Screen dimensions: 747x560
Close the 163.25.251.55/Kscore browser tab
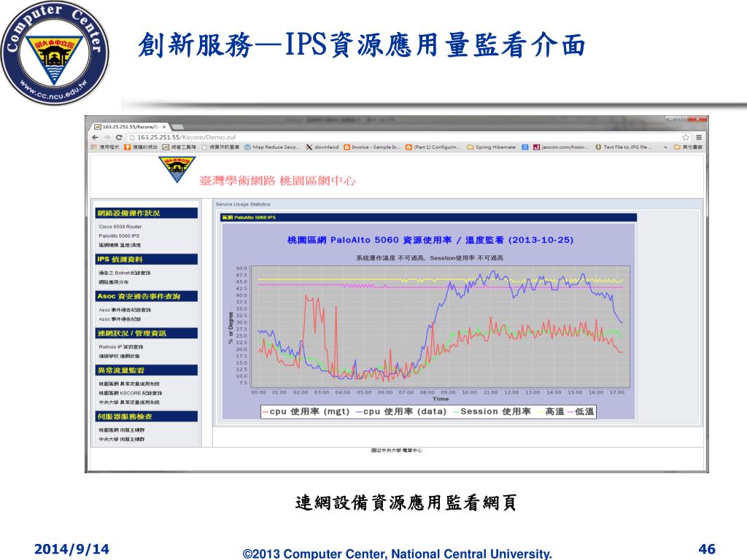point(164,127)
